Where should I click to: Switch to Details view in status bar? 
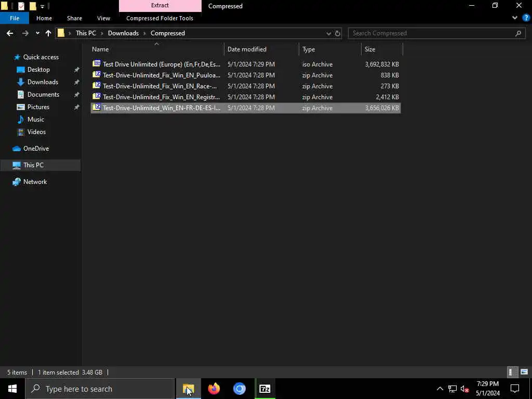pos(511,372)
